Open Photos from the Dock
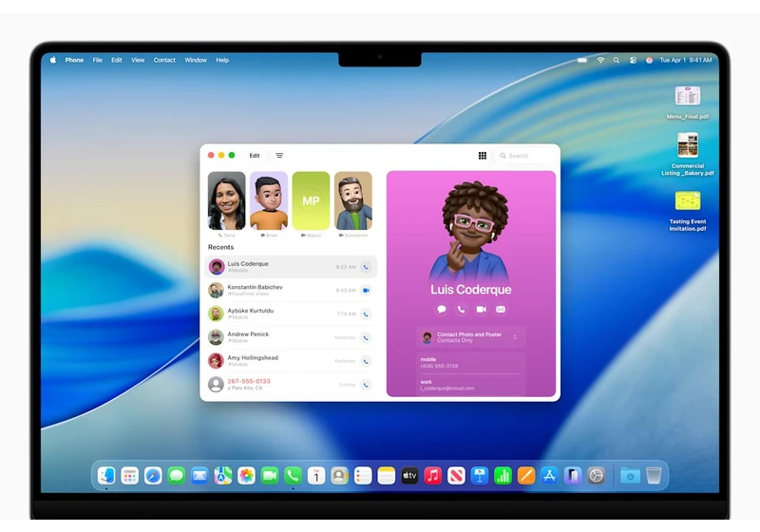The width and height of the screenshot is (760, 532). pos(246,476)
